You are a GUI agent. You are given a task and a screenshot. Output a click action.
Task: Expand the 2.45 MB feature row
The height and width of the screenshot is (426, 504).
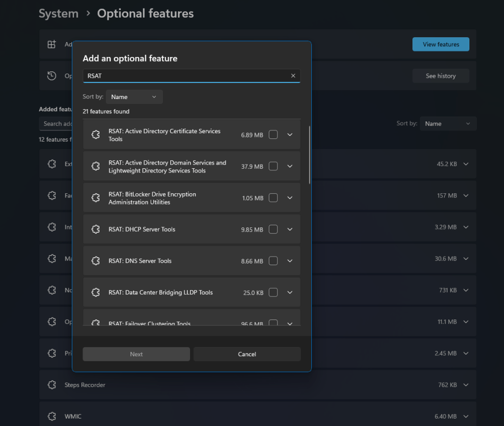[466, 354]
